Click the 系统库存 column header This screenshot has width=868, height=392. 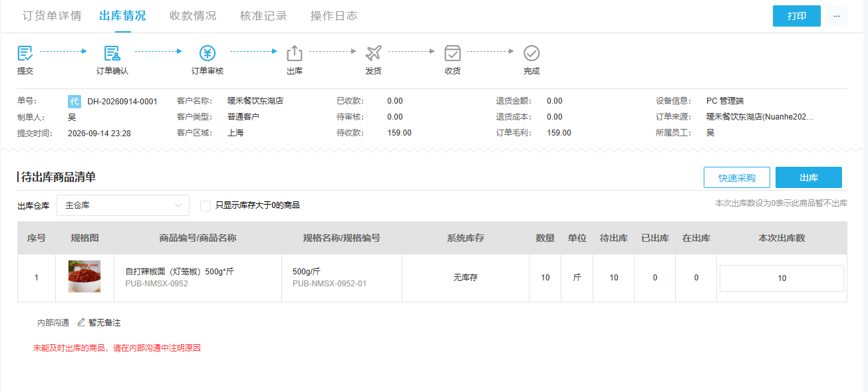pyautogui.click(x=466, y=238)
